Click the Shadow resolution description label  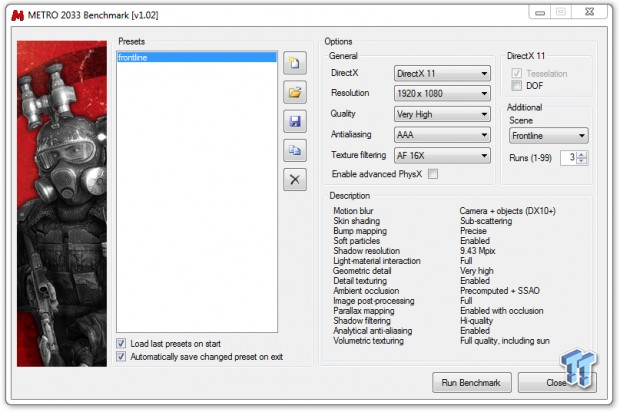367,251
